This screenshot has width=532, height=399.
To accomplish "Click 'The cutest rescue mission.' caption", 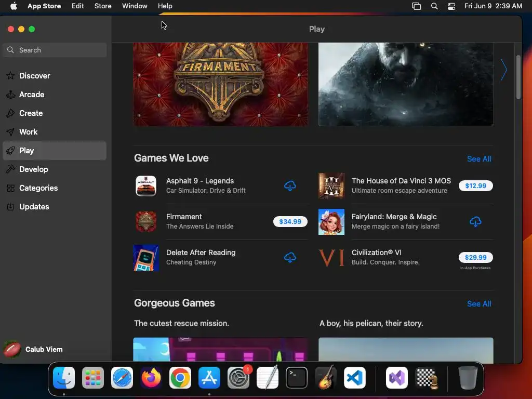I will pos(181,323).
